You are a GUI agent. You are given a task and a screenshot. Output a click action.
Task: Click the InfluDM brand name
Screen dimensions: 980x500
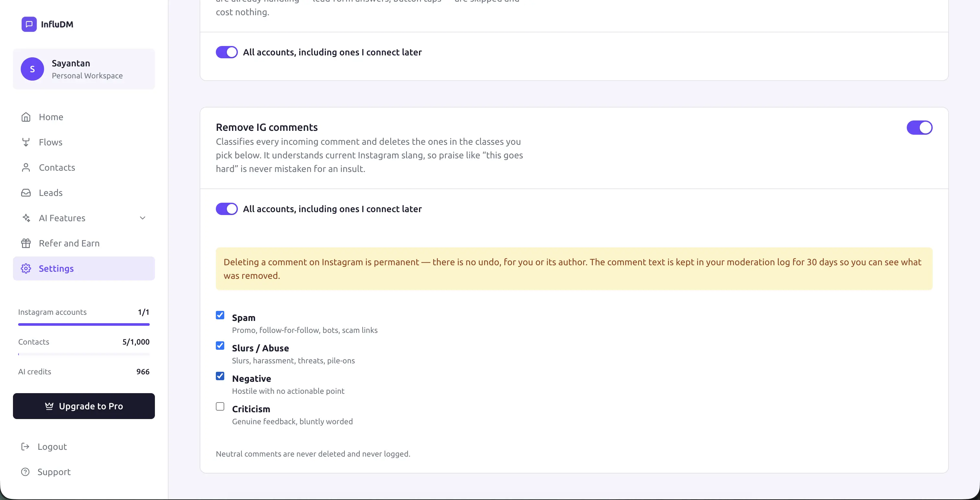(57, 24)
